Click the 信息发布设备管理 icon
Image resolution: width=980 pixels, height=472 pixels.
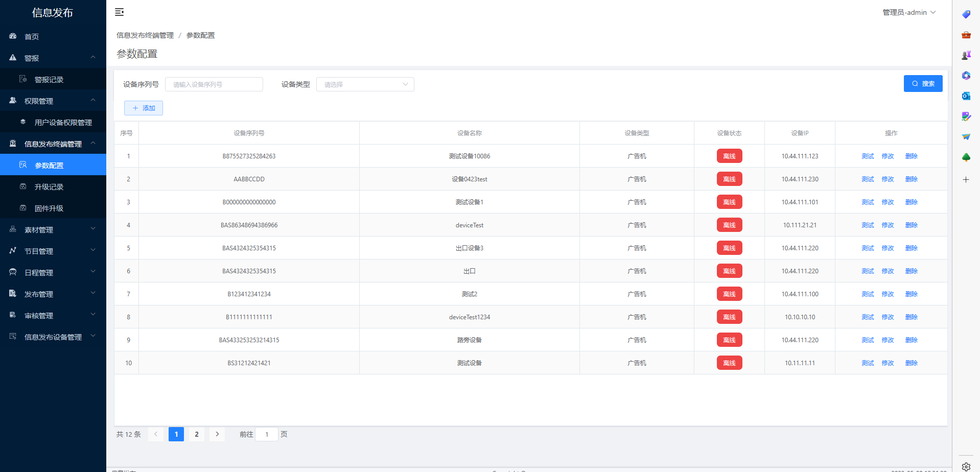click(x=13, y=337)
